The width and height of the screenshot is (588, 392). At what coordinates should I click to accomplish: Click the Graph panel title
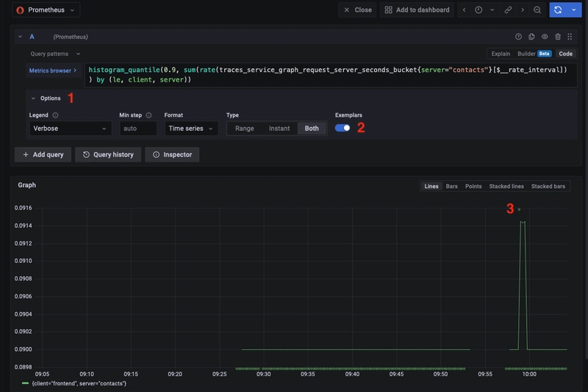(x=27, y=185)
